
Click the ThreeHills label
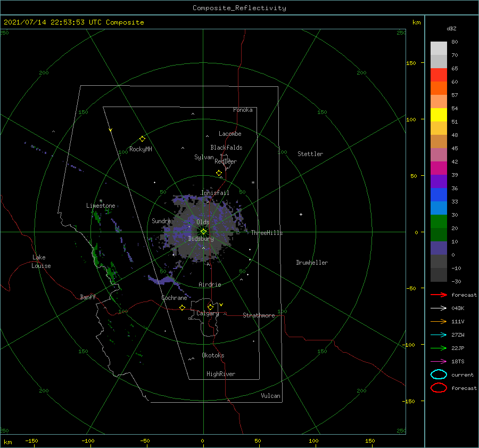coord(267,233)
